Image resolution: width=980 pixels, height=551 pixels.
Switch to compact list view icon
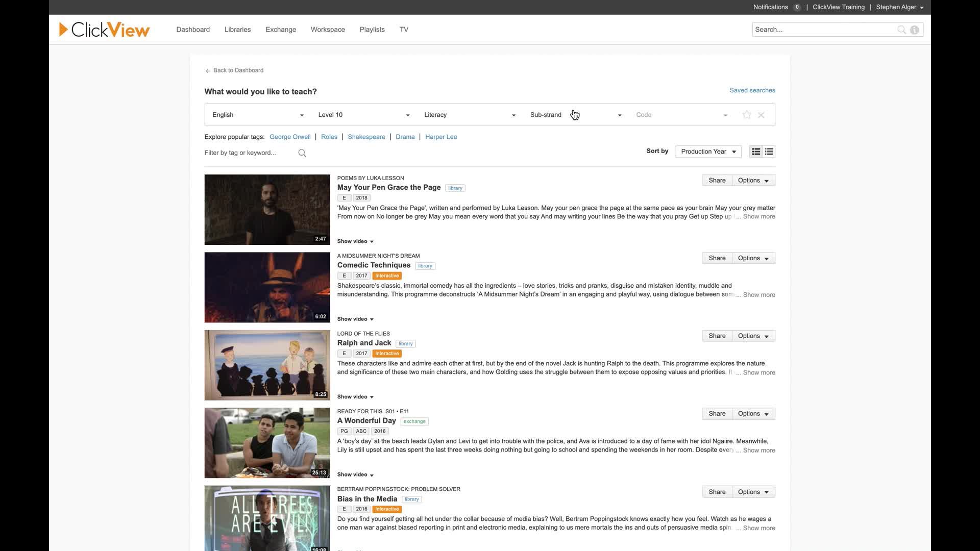(x=769, y=152)
